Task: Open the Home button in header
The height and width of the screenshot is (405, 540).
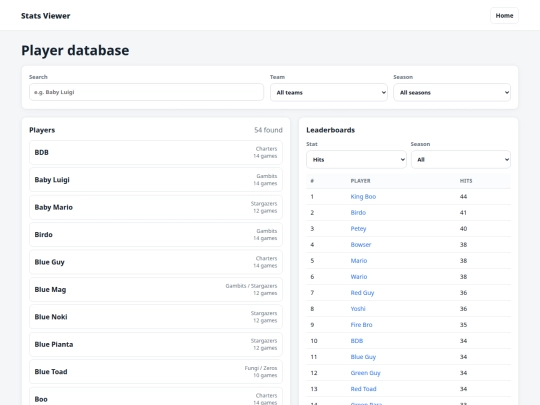Action: (x=504, y=15)
